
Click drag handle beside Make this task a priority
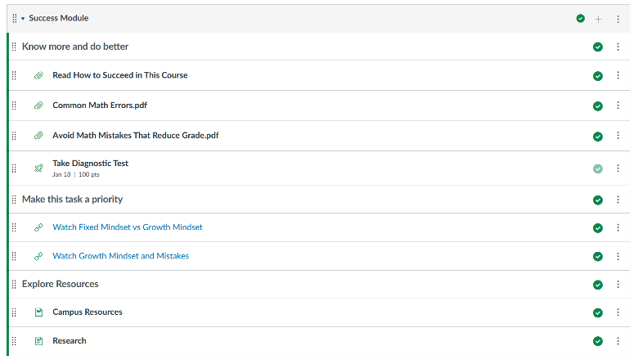click(x=14, y=200)
